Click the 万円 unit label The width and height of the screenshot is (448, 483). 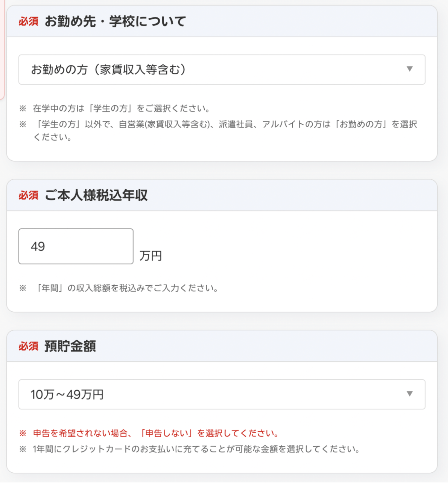coord(151,256)
